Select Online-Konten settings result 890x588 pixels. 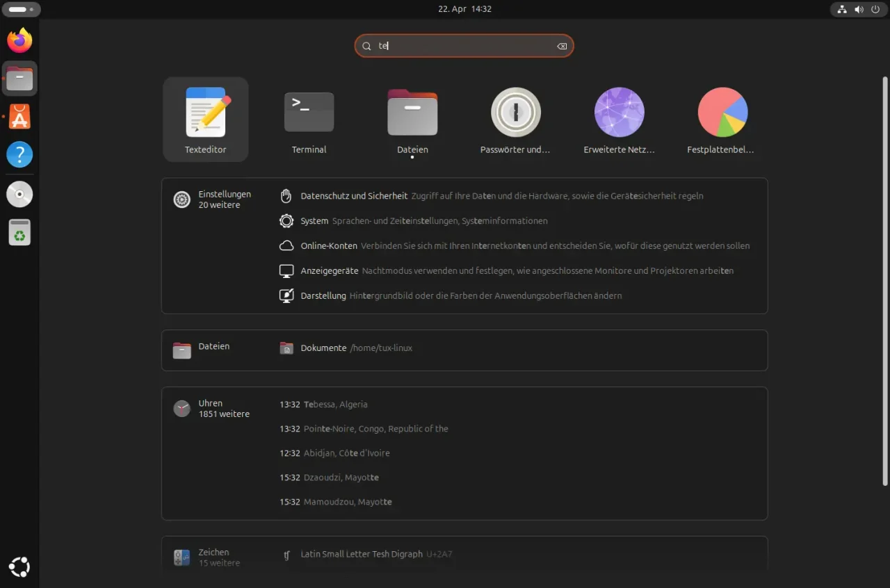329,246
